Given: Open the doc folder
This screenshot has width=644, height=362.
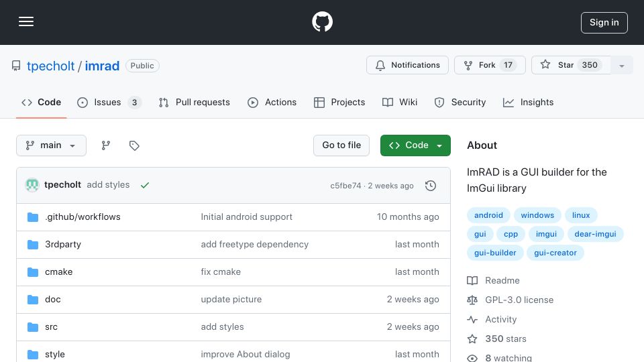Looking at the screenshot, I should coord(52,299).
